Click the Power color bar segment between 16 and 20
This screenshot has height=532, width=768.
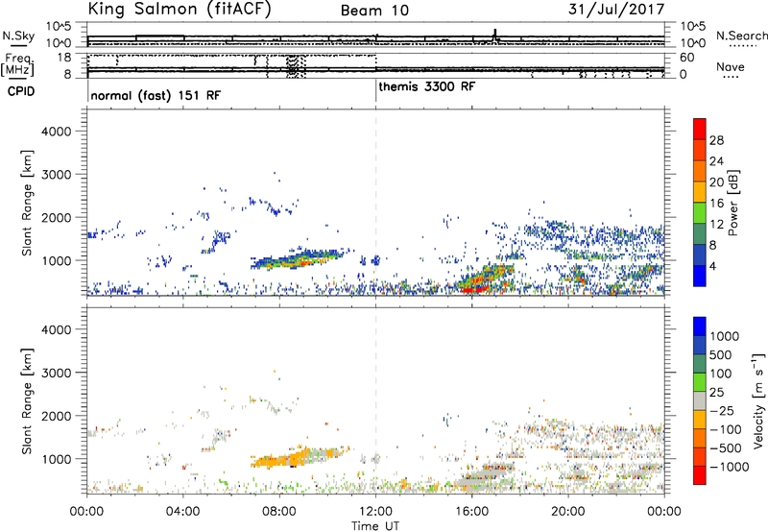pyautogui.click(x=700, y=191)
